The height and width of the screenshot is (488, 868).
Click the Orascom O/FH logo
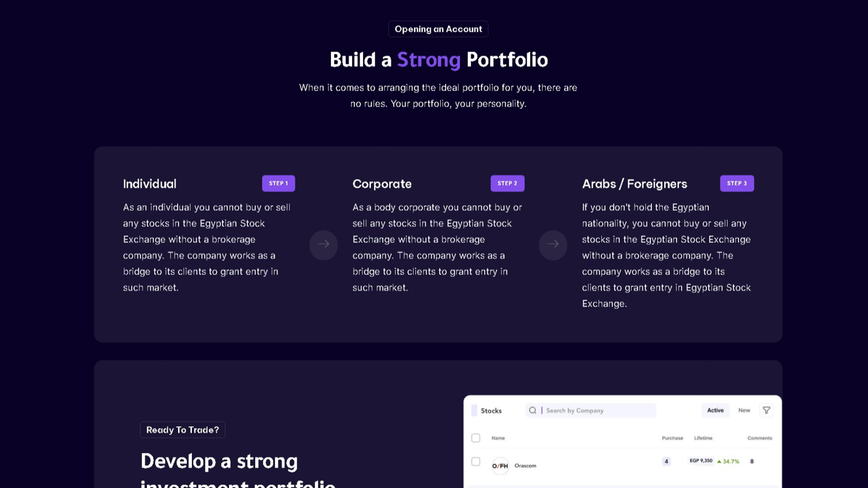coord(500,465)
